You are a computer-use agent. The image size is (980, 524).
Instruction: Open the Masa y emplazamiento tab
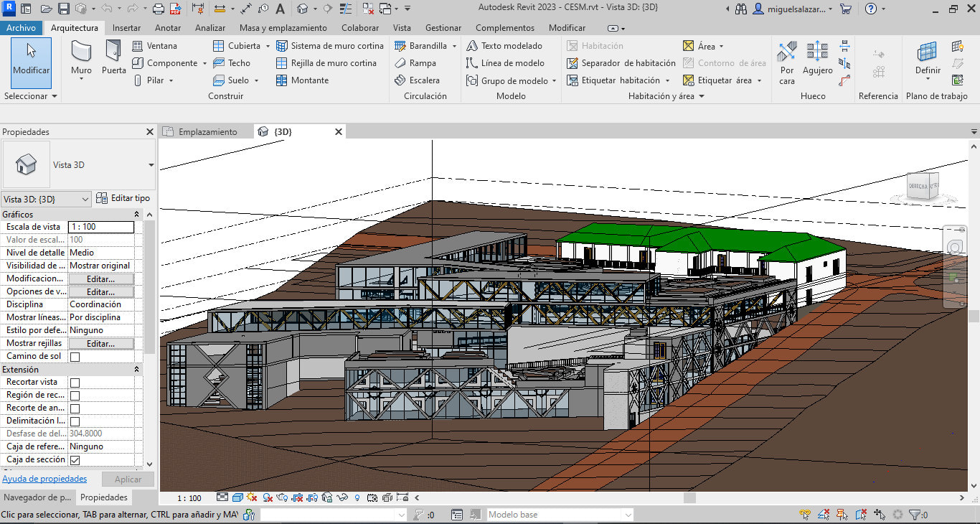point(283,28)
